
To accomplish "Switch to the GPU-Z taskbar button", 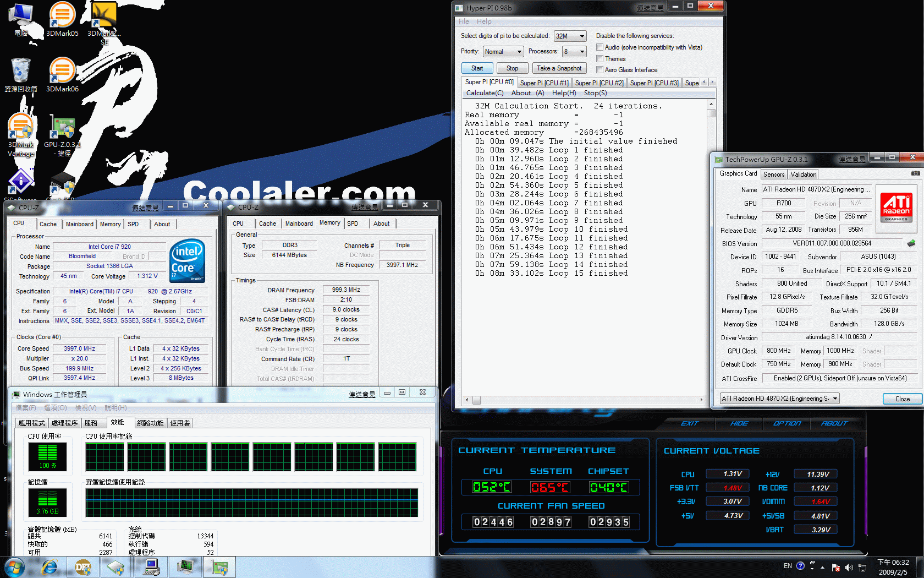I will [x=219, y=567].
